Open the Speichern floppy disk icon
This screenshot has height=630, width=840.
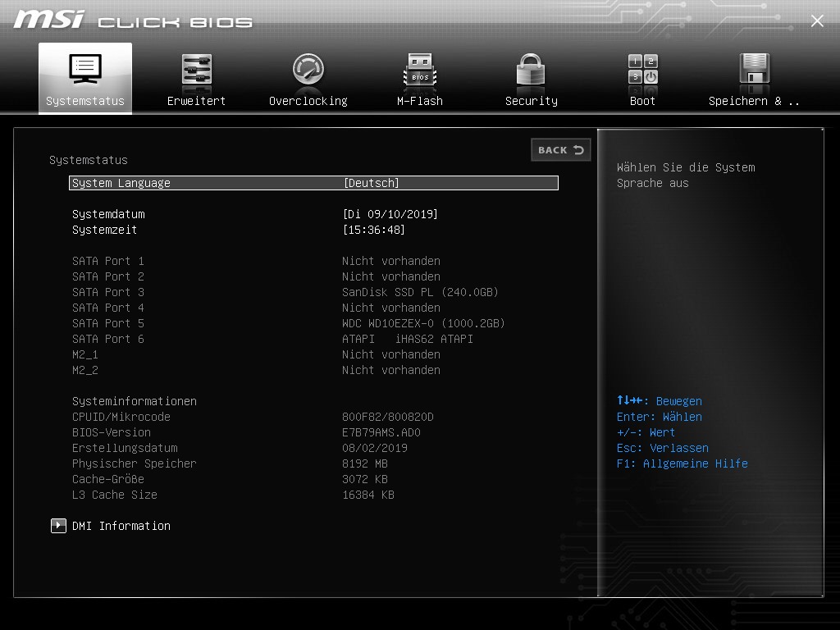pyautogui.click(x=755, y=69)
